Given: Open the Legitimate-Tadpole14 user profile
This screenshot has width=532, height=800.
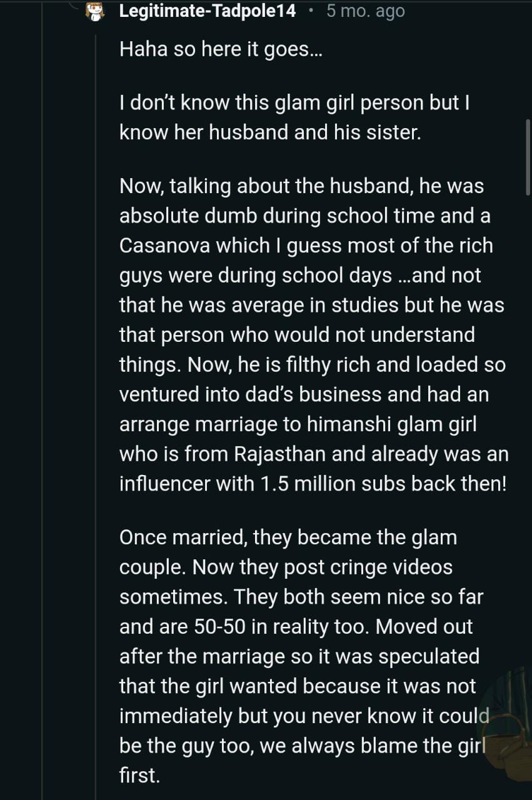Looking at the screenshot, I should coord(207,11).
